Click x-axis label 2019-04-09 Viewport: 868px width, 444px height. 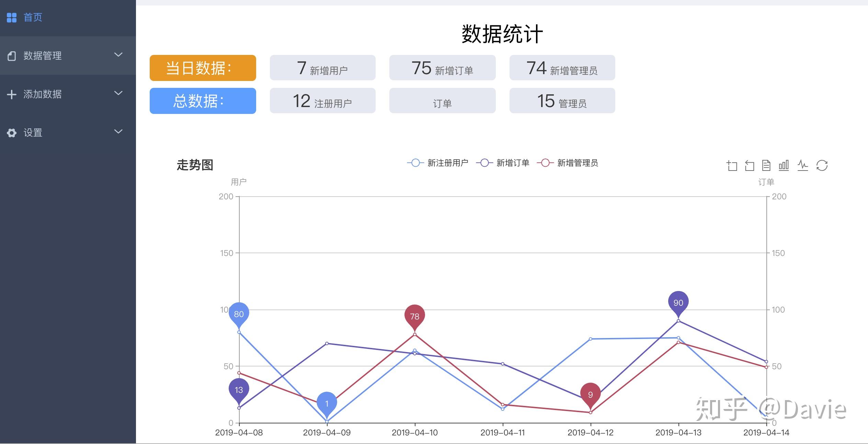coord(327,433)
